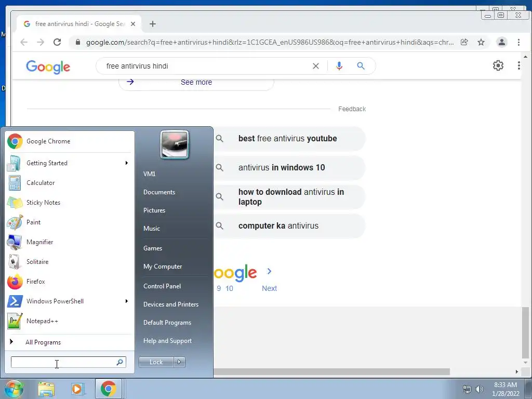Open Google Chrome from the Start menu

(69, 141)
